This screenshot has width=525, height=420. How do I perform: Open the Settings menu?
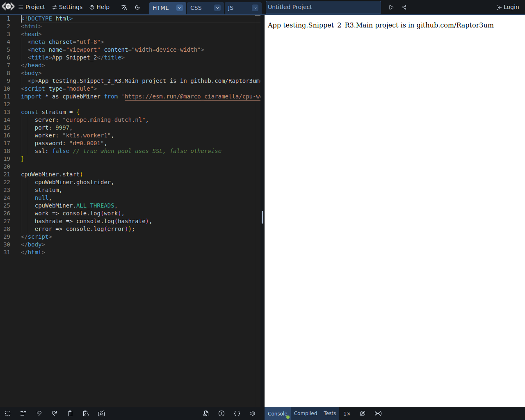(x=67, y=7)
